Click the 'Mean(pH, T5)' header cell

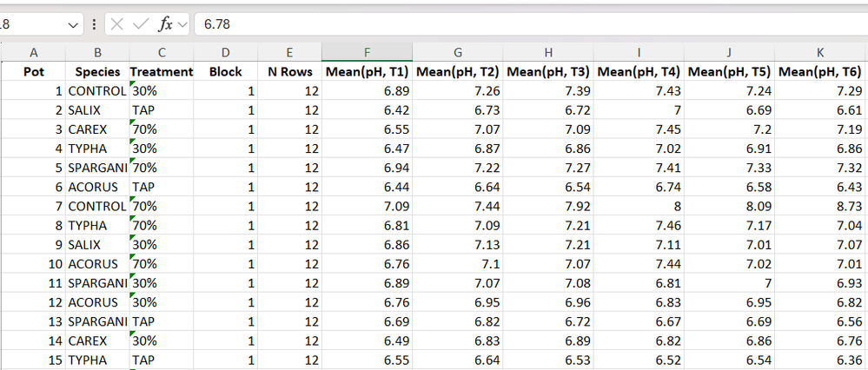pos(730,71)
